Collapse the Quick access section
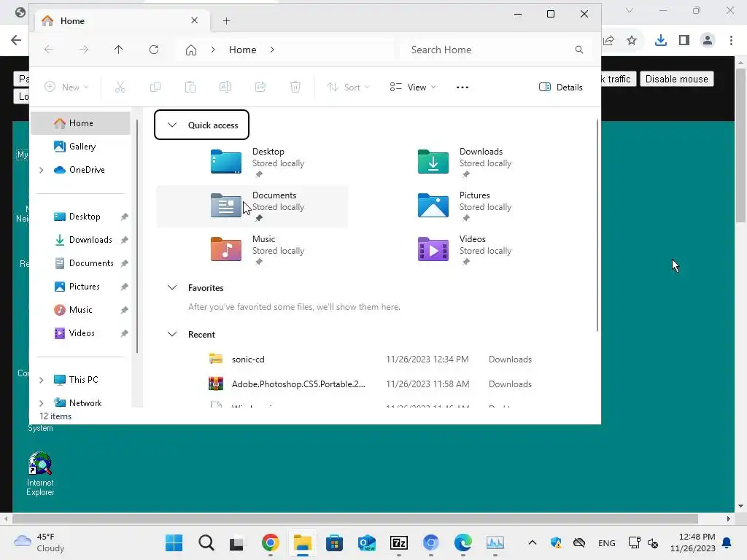The width and height of the screenshot is (747, 560). 172,125
